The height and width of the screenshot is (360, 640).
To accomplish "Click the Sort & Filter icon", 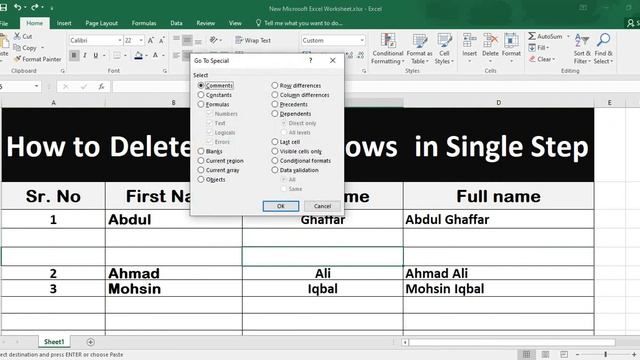I will [x=582, y=41].
